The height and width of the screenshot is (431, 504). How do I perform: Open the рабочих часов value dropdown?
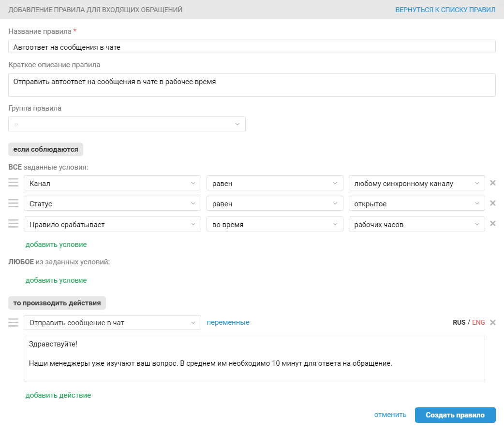(416, 224)
